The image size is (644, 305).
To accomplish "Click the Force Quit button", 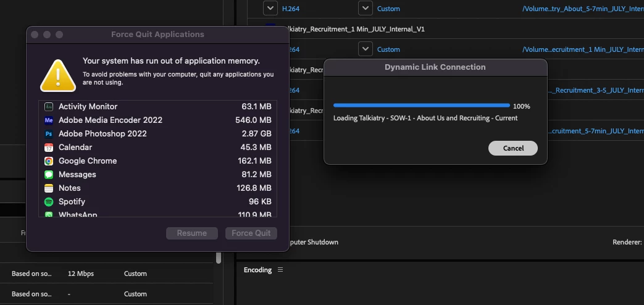I will (x=251, y=233).
